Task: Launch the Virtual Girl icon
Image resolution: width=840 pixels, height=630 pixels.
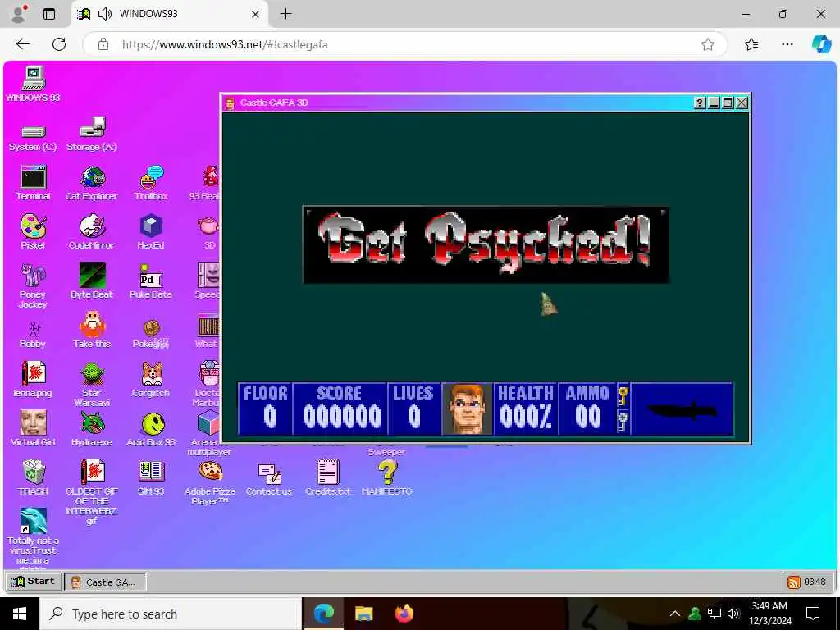Action: coord(33,428)
